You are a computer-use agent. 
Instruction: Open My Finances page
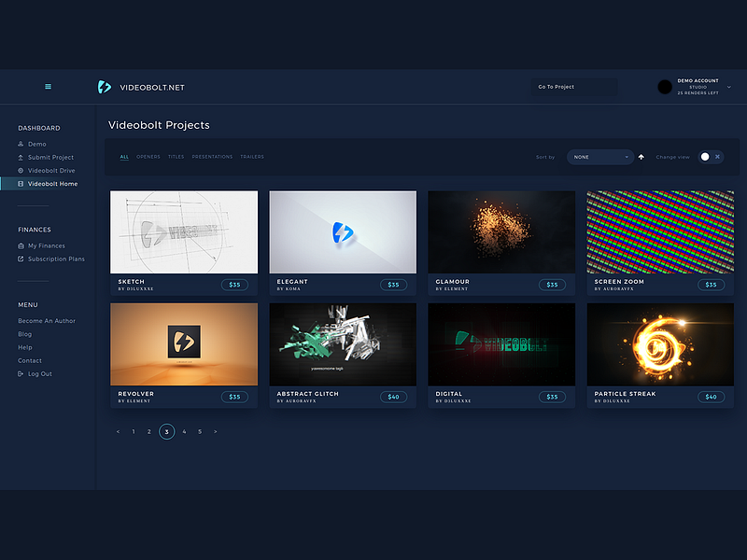(x=46, y=245)
